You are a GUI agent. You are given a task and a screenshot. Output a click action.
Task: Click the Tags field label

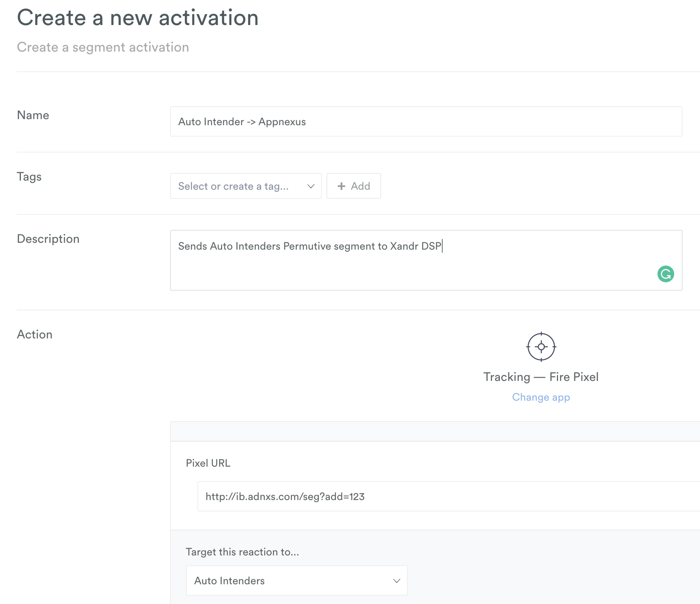(x=29, y=177)
